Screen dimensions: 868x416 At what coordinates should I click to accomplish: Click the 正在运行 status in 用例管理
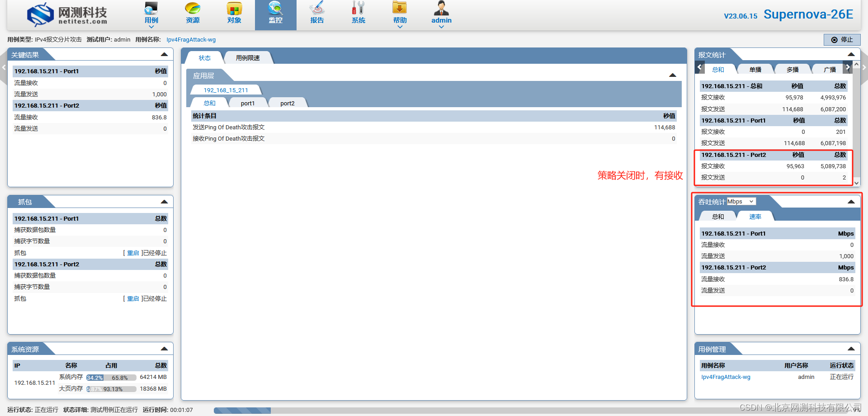pos(842,377)
